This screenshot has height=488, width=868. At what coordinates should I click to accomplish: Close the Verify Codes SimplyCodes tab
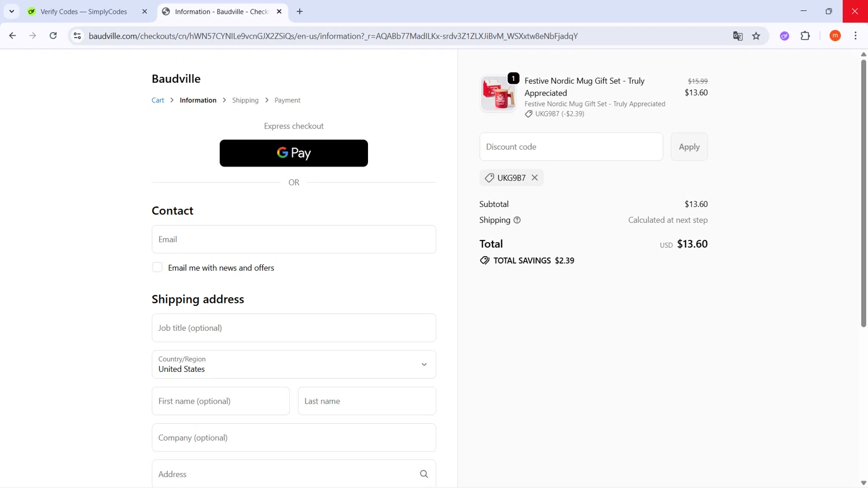(145, 12)
